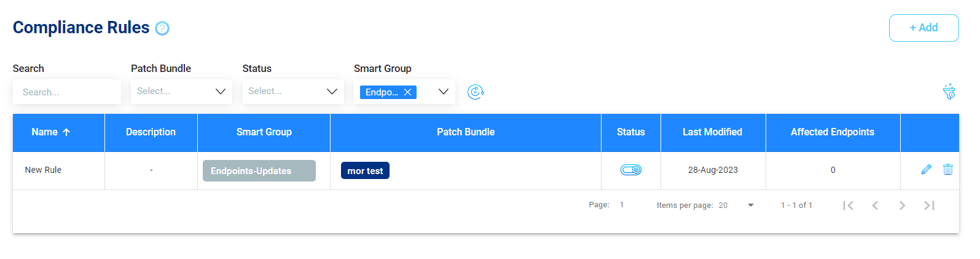This screenshot has height=259, width=980.
Task: Open the Status filter dropdown
Action: [x=293, y=91]
